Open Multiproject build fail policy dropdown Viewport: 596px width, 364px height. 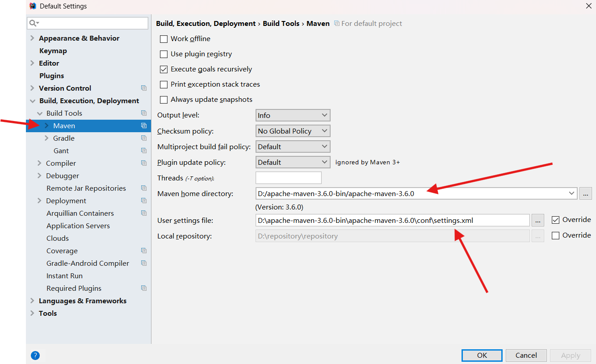click(293, 146)
